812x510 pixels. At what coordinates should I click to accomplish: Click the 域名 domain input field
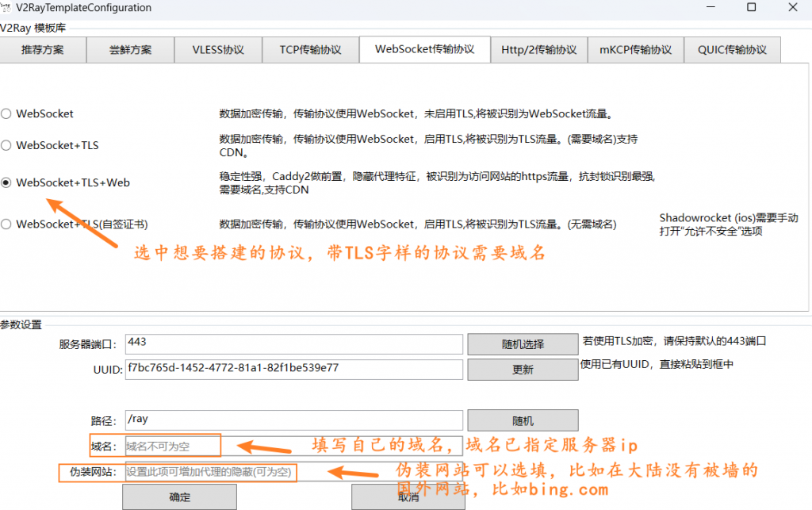(293, 447)
